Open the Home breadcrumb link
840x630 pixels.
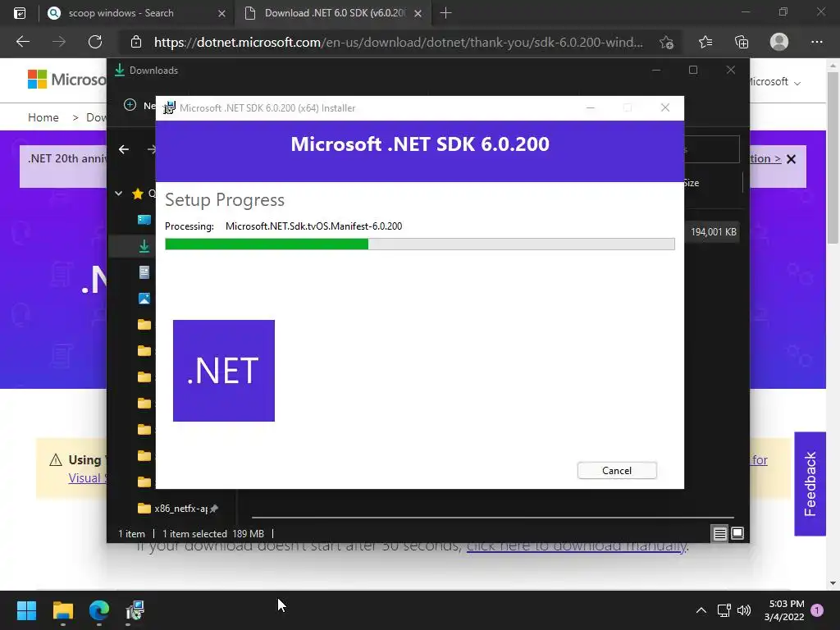[43, 117]
